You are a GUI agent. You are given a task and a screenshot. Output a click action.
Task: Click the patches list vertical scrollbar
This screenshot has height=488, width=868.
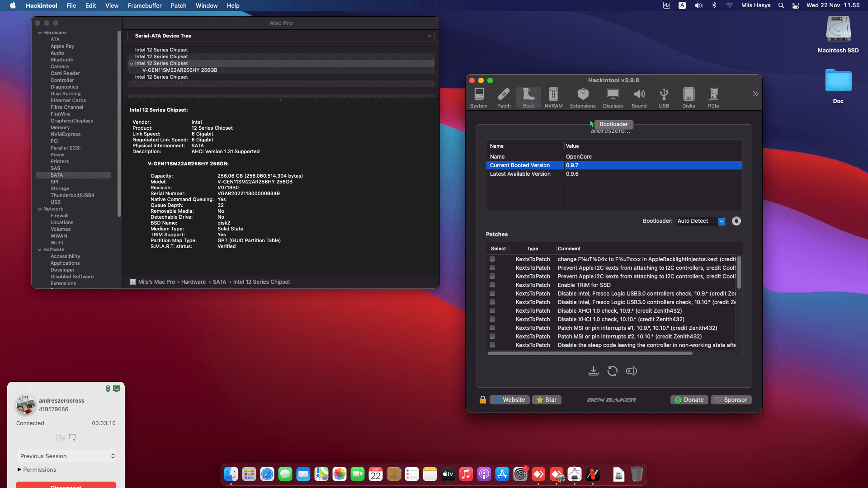pos(739,272)
